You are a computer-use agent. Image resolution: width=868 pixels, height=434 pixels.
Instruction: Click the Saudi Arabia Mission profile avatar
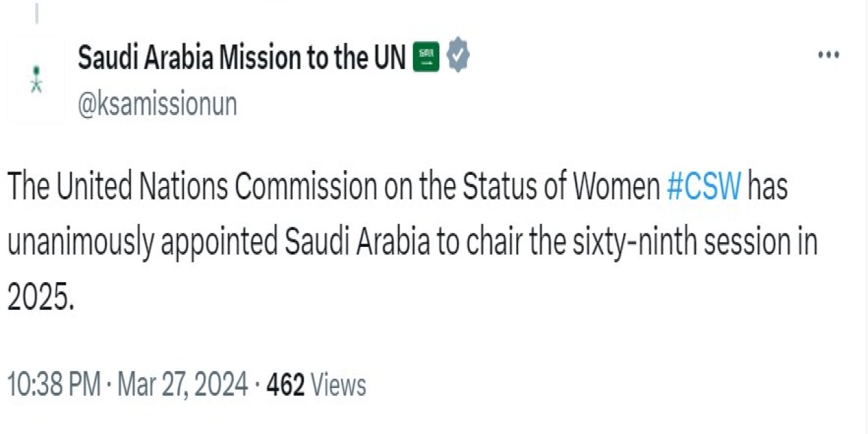35,78
